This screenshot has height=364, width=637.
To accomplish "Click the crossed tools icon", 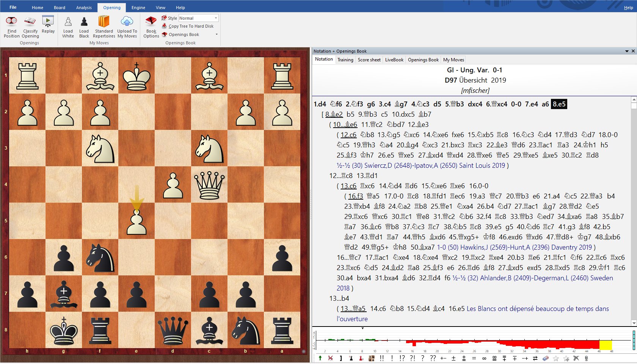I will tap(576, 358).
